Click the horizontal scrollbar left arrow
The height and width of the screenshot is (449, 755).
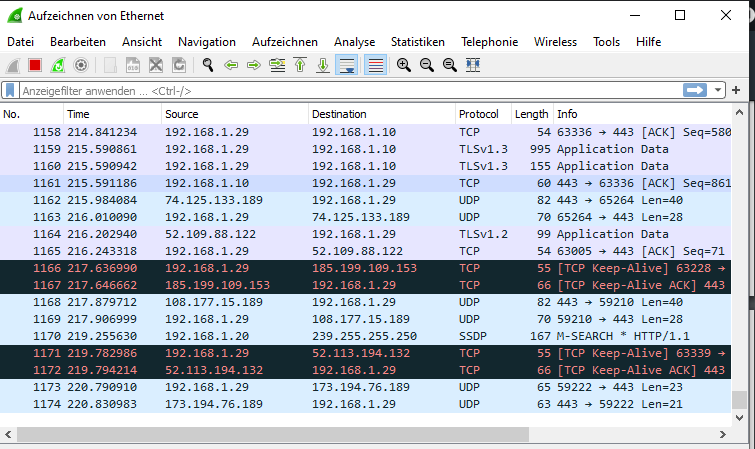pyautogui.click(x=8, y=435)
